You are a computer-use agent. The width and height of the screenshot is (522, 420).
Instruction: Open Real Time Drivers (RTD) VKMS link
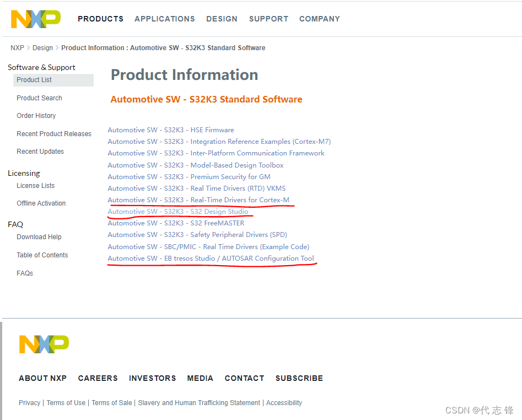196,189
